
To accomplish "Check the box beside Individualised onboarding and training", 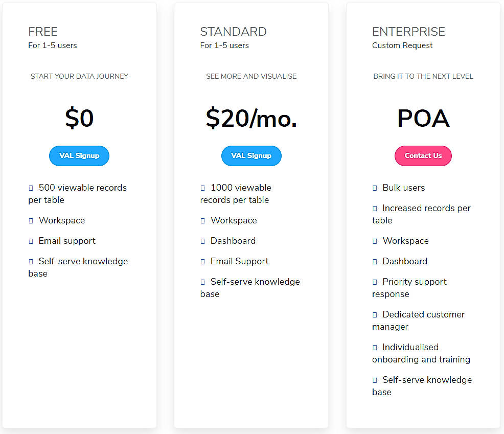I will pyautogui.click(x=375, y=347).
